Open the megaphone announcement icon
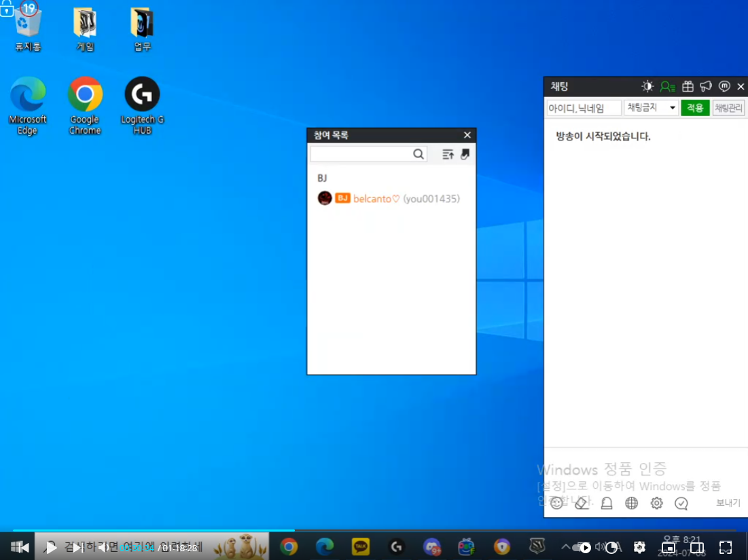The height and width of the screenshot is (560, 748). click(706, 87)
